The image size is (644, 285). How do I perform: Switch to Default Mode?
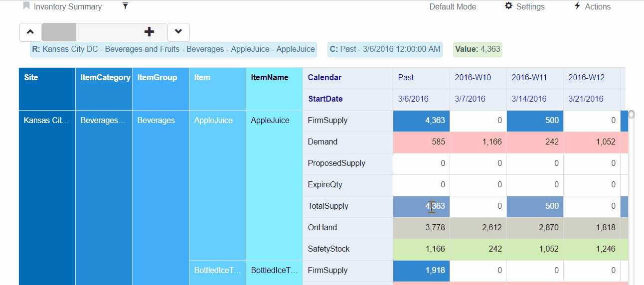(x=453, y=6)
